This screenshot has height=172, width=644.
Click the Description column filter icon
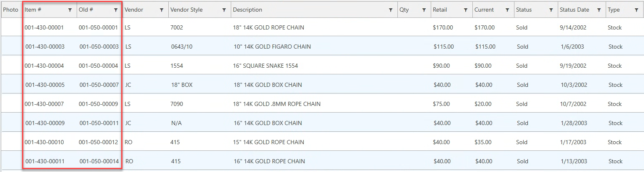coord(391,10)
